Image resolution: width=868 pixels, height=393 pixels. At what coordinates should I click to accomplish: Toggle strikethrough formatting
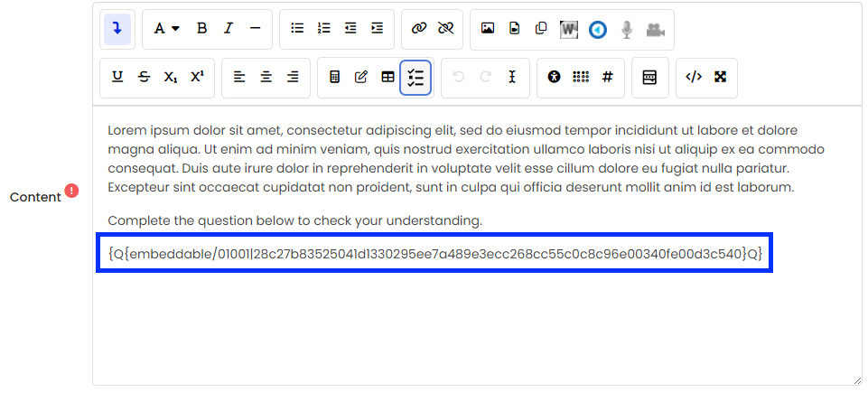[144, 77]
